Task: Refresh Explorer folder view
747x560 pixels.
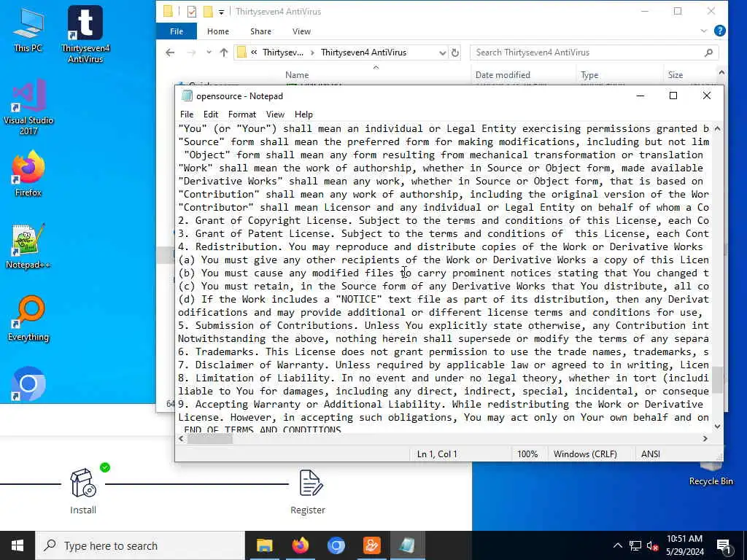Action: (x=455, y=52)
